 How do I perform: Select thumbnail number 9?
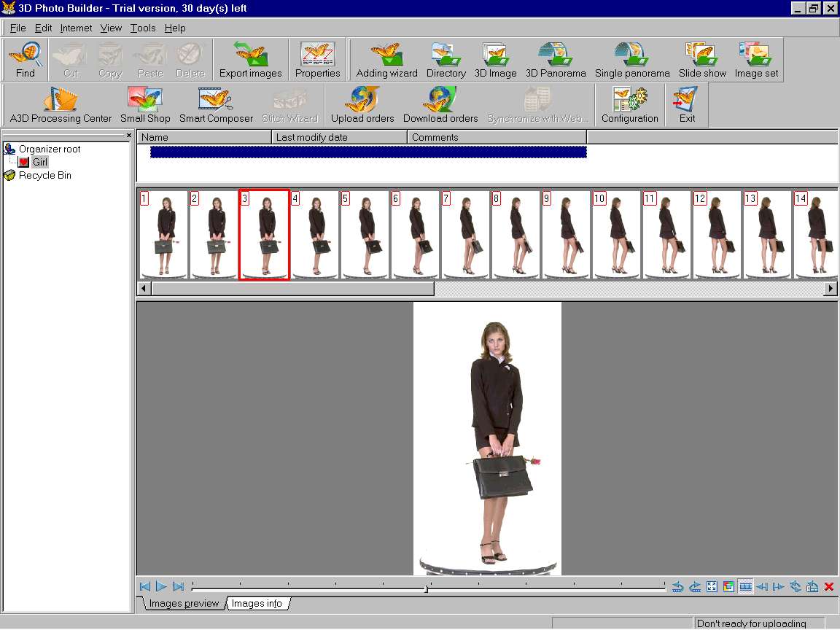point(567,235)
